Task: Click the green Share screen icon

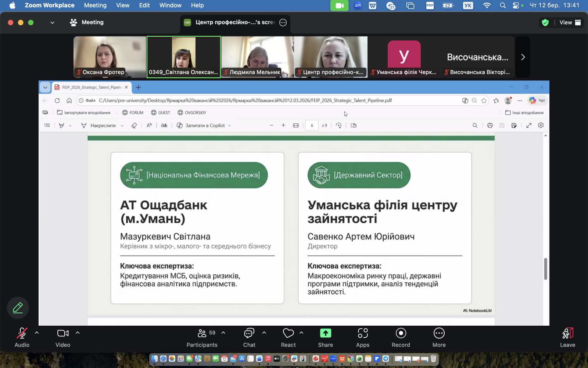Action: tap(325, 333)
